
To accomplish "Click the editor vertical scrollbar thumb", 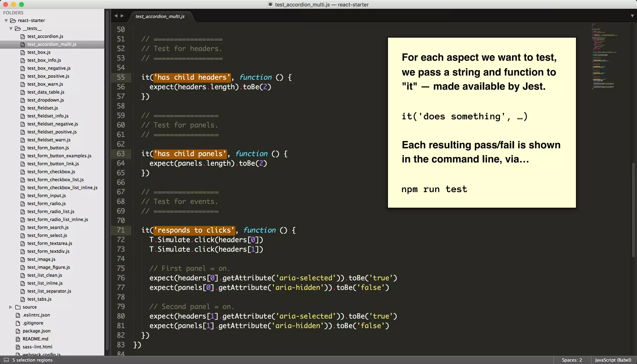I will (x=633, y=210).
